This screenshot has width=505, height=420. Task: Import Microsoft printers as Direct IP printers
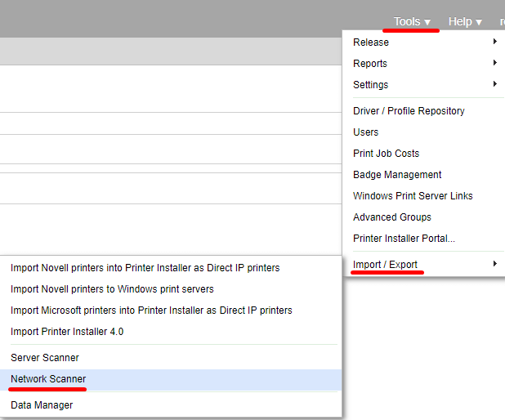[151, 311]
